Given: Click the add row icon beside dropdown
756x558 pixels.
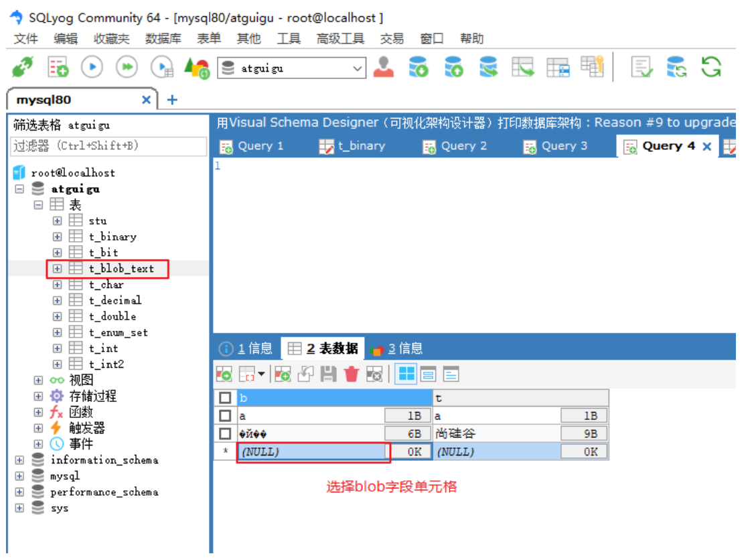Looking at the screenshot, I should [283, 374].
